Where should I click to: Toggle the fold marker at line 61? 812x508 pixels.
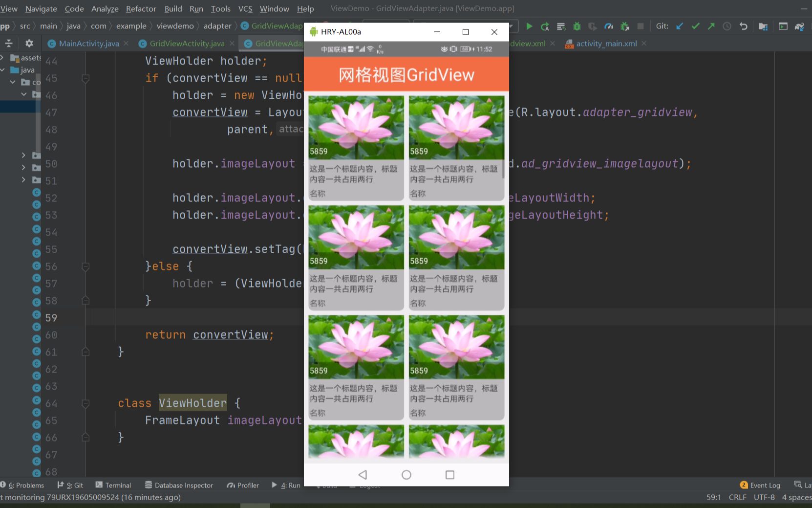[85, 352]
